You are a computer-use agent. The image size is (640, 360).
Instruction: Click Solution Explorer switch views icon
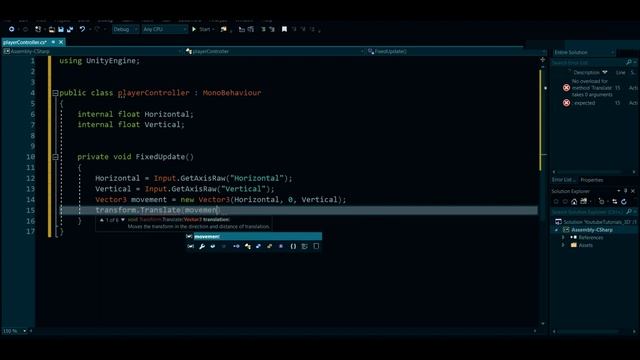click(x=584, y=202)
